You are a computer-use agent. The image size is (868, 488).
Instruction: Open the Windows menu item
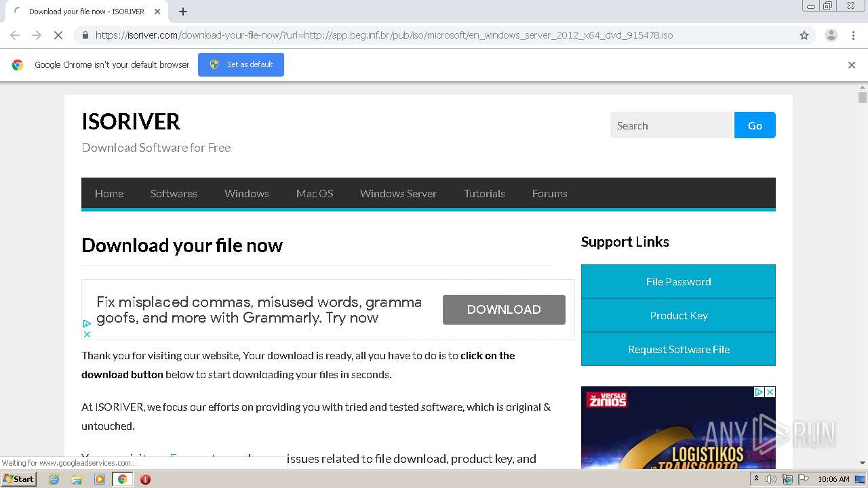247,193
